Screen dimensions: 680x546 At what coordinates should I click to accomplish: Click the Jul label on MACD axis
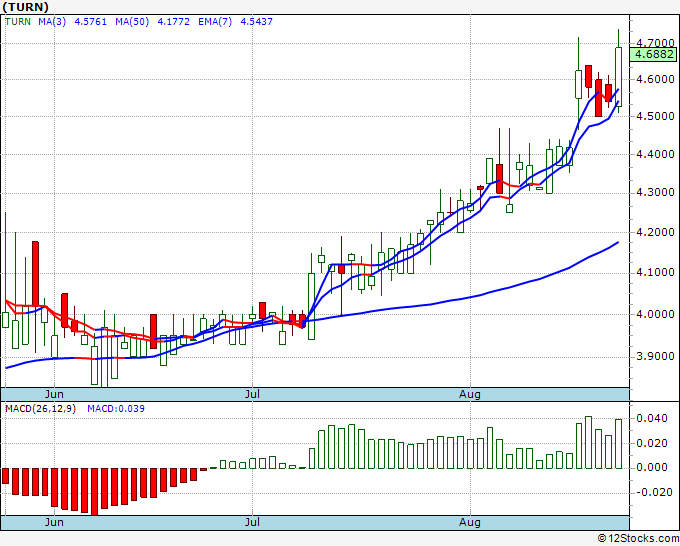tap(252, 522)
